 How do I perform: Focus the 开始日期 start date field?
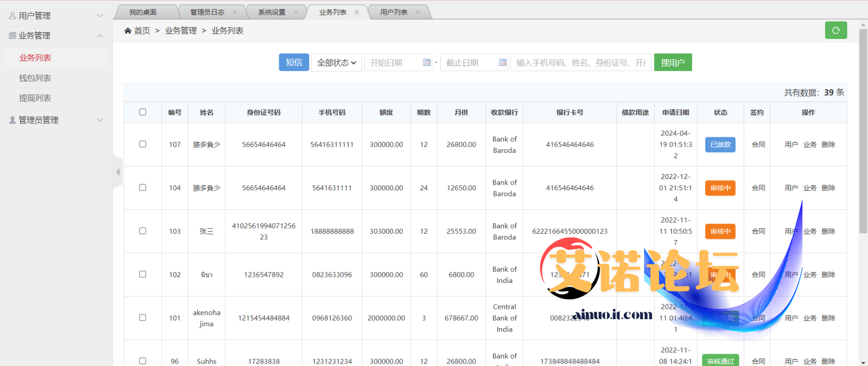pyautogui.click(x=398, y=62)
